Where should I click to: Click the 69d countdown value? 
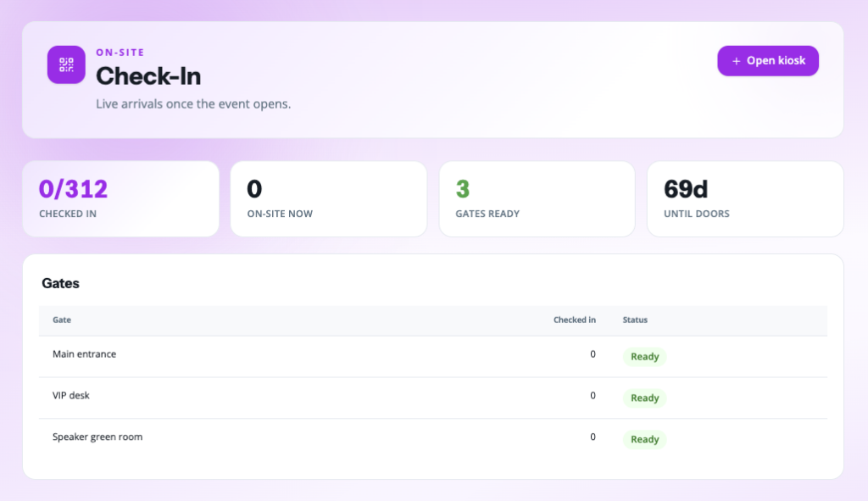click(x=685, y=189)
